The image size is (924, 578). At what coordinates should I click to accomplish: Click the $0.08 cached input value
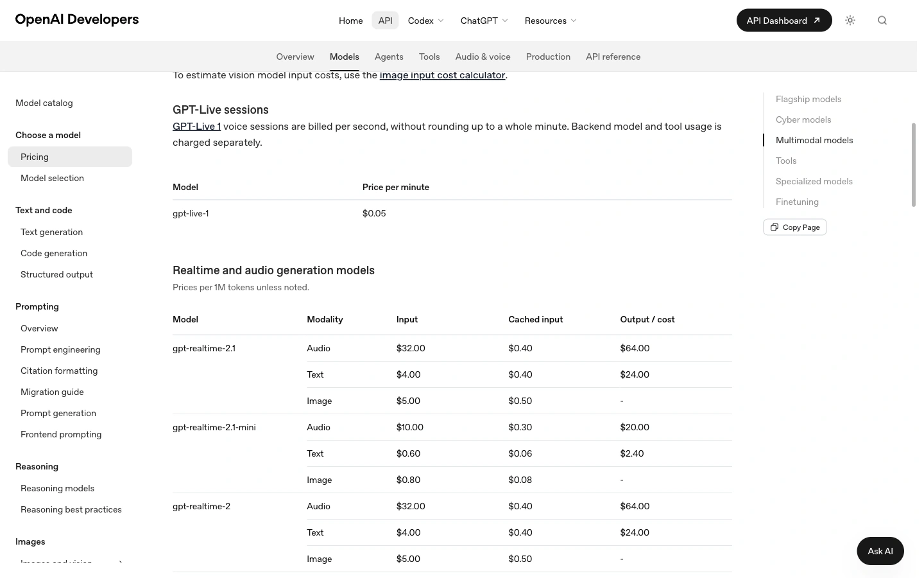tap(520, 480)
